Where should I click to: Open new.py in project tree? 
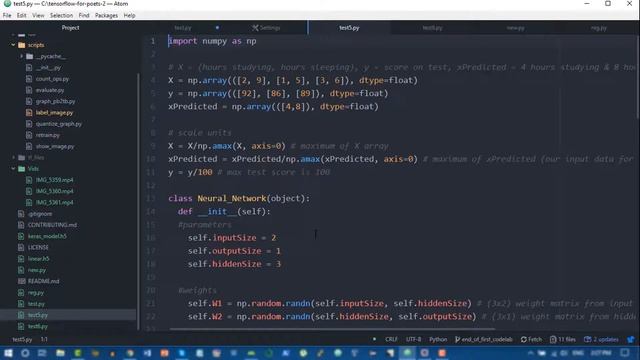[37, 270]
